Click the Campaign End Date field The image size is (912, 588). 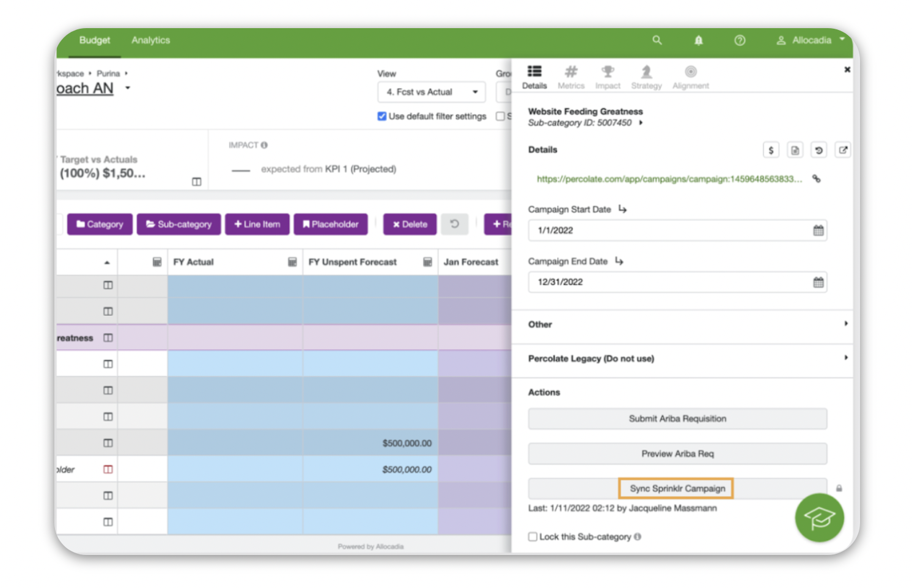[677, 282]
